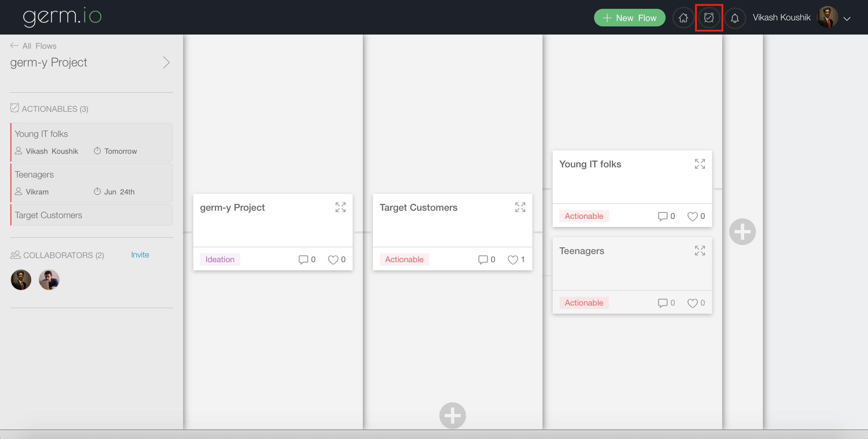
Task: Add a child node with right plus
Action: (x=742, y=232)
